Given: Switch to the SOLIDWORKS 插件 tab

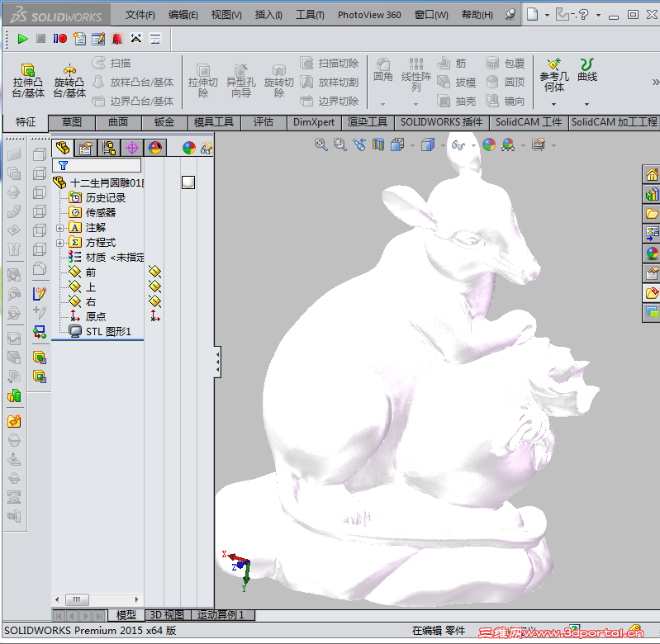Looking at the screenshot, I should (x=442, y=122).
